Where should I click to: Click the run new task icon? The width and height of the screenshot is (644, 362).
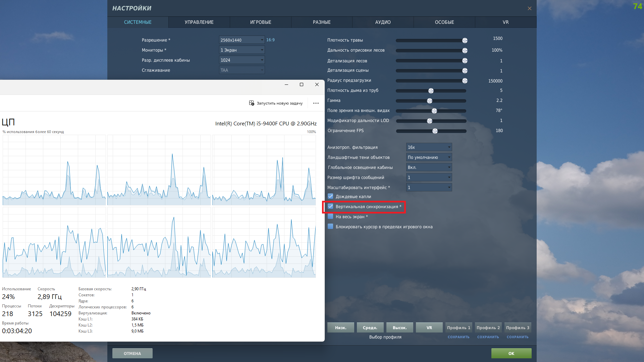click(252, 103)
